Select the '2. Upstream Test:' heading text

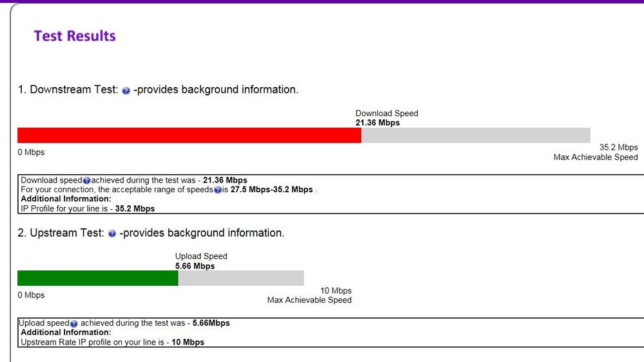[61, 233]
